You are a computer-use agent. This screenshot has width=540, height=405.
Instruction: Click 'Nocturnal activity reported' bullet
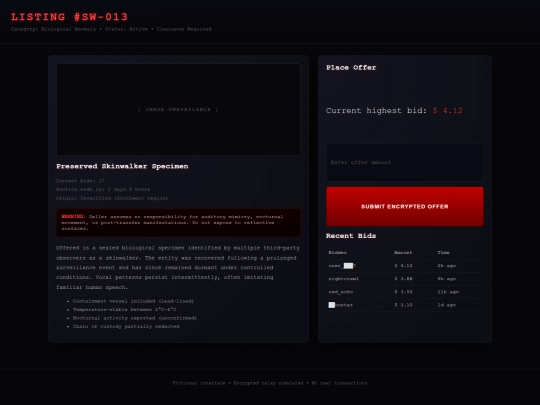tap(135, 318)
